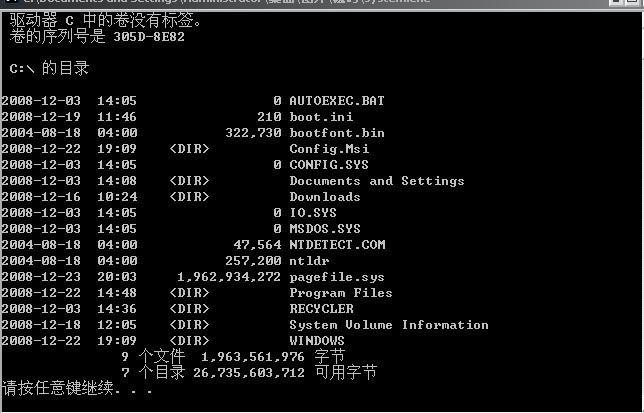The width and height of the screenshot is (644, 413).
Task: Click the <DIR> marker on the Downloads row
Action: point(189,197)
